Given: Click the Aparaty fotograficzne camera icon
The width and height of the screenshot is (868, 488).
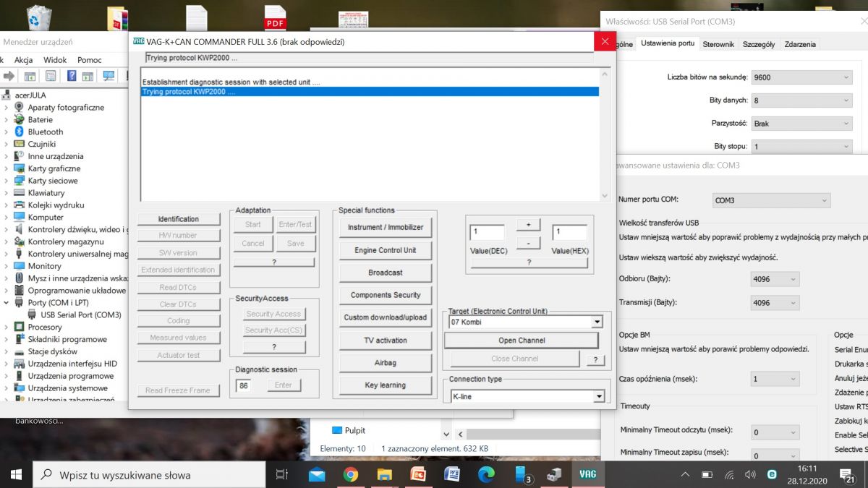Looking at the screenshot, I should [x=20, y=107].
